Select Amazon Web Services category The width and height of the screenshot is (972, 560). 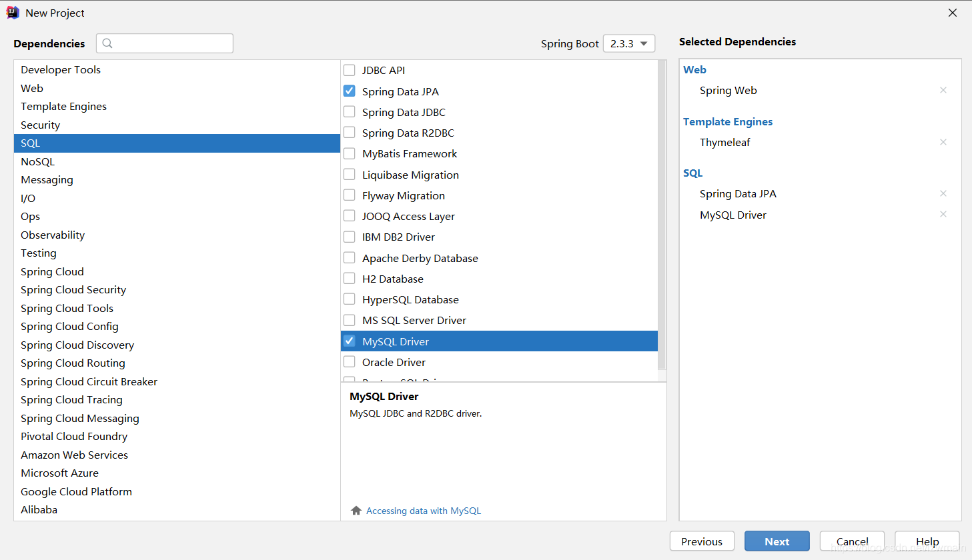[x=177, y=455]
